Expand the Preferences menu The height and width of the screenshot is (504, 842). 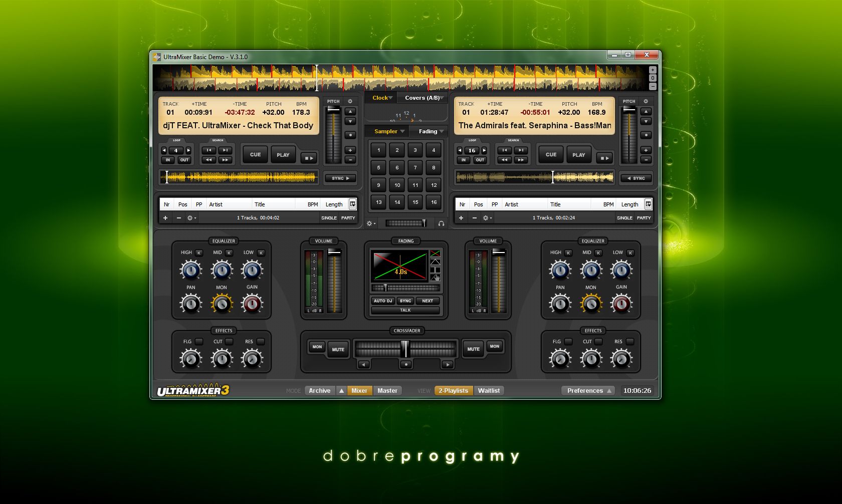(589, 390)
